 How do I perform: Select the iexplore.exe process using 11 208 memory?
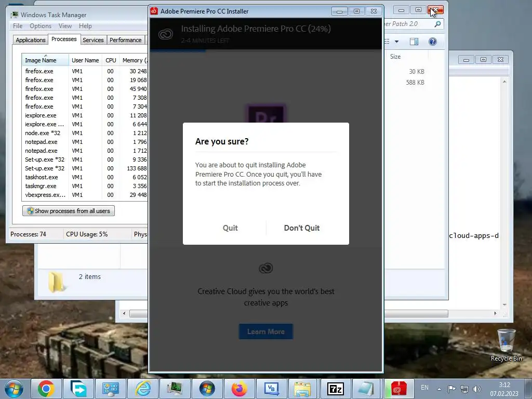point(85,115)
